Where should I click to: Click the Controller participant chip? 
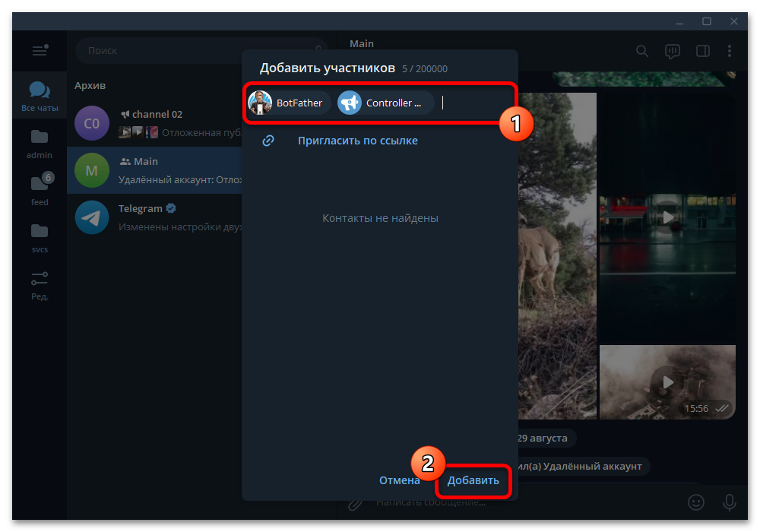(385, 103)
